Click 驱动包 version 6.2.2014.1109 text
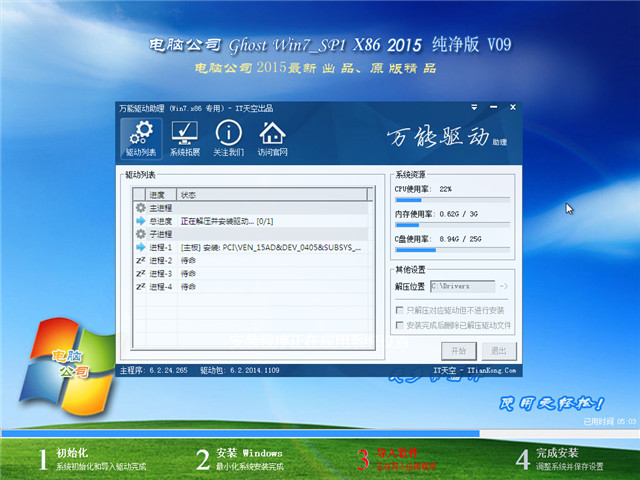640x480 pixels. 240,370
